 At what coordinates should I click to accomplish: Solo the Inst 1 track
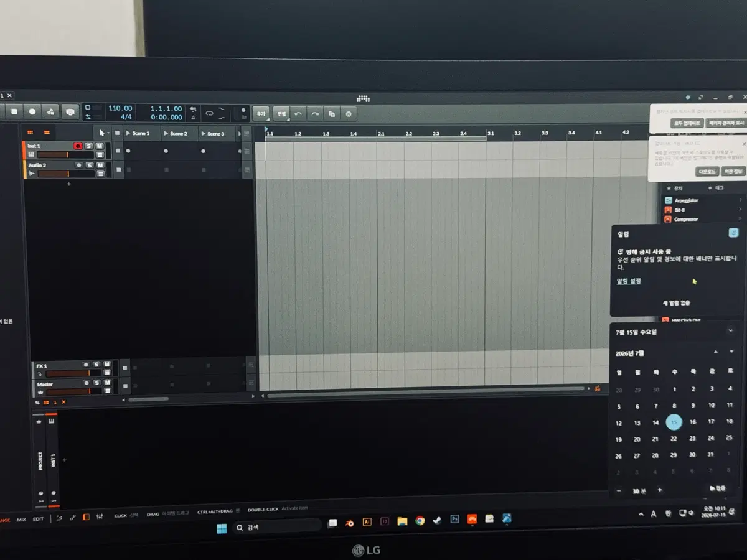click(89, 146)
